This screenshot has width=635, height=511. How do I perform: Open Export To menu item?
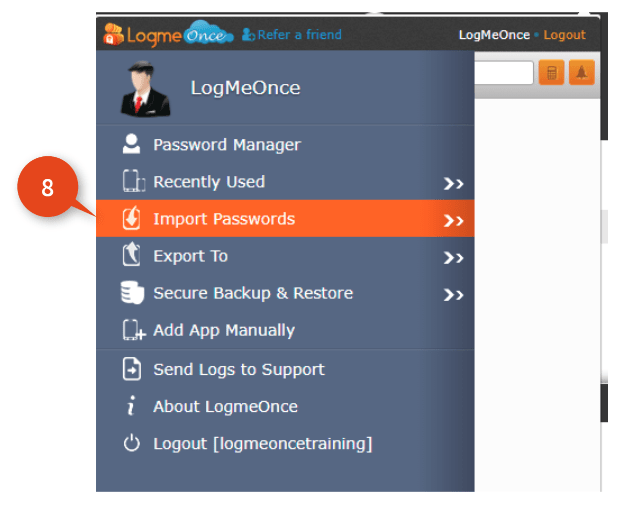tap(285, 256)
